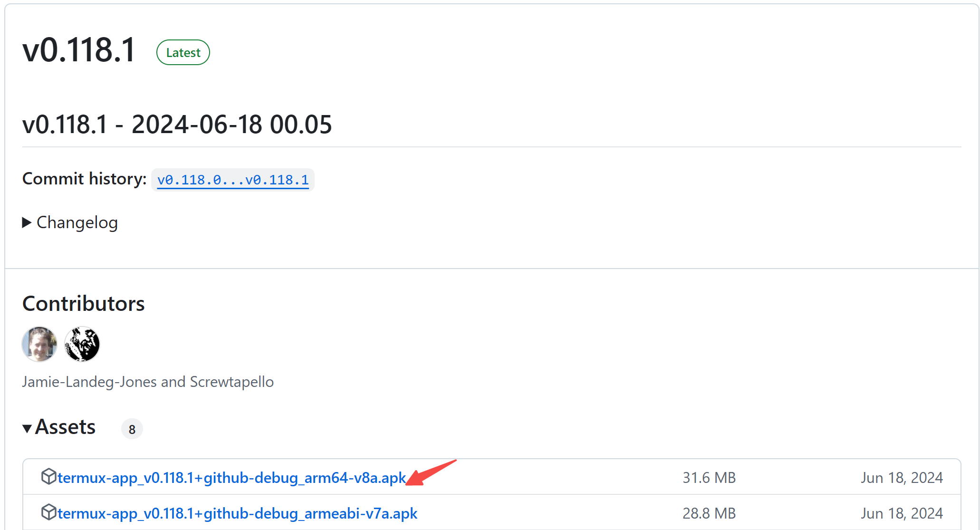Click the arm64-v8a row's Jun 18, 2024 date
Viewport: 980px width, 530px height.
(901, 478)
